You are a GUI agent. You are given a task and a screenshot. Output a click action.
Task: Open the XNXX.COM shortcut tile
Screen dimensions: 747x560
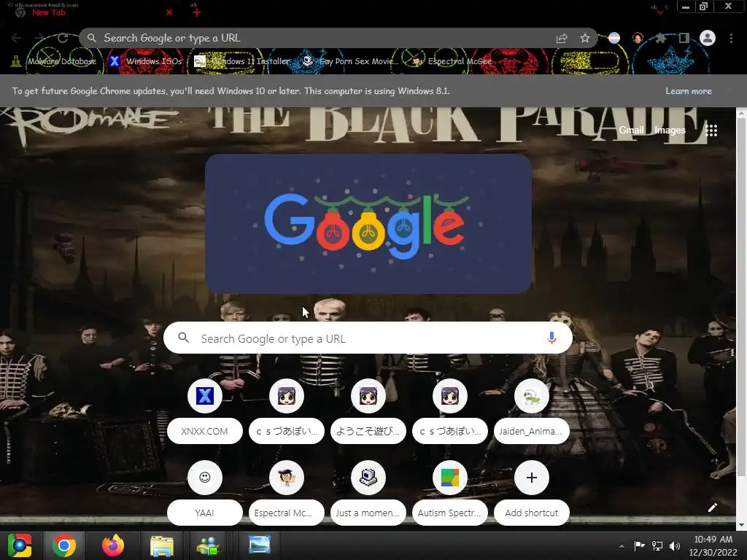click(205, 411)
